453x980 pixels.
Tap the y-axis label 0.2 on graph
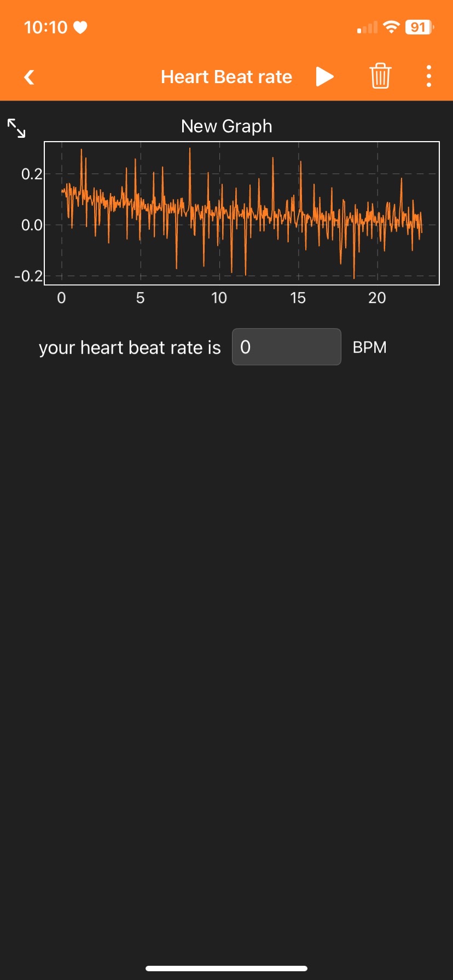31,174
